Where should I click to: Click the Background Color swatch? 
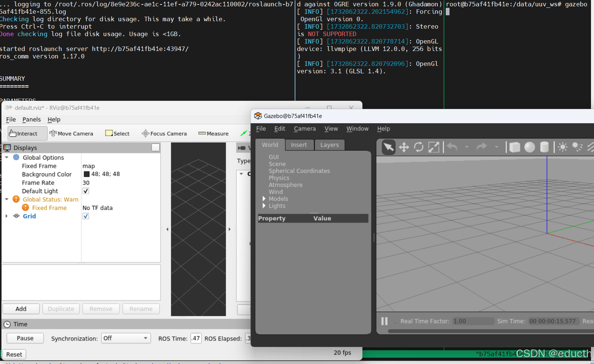[87, 174]
